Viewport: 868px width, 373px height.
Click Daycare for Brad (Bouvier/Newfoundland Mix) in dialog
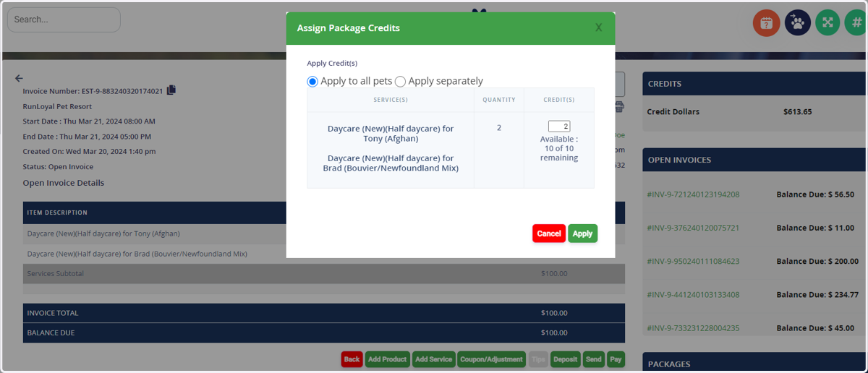pyautogui.click(x=391, y=163)
